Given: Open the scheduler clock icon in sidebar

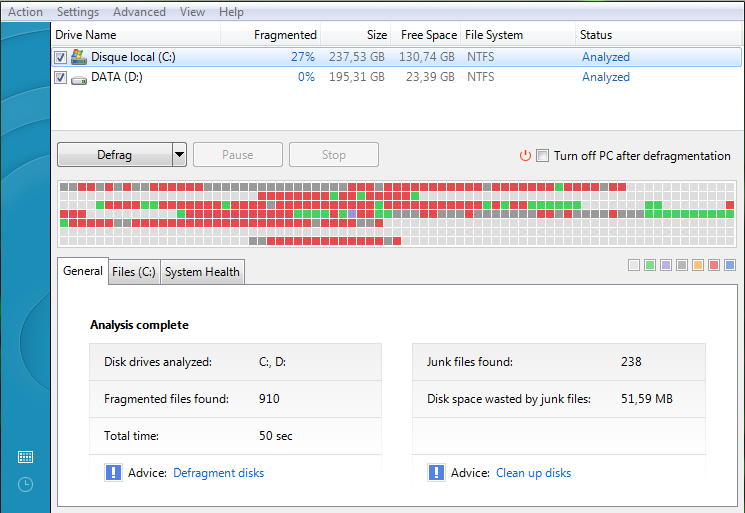Looking at the screenshot, I should click(25, 484).
